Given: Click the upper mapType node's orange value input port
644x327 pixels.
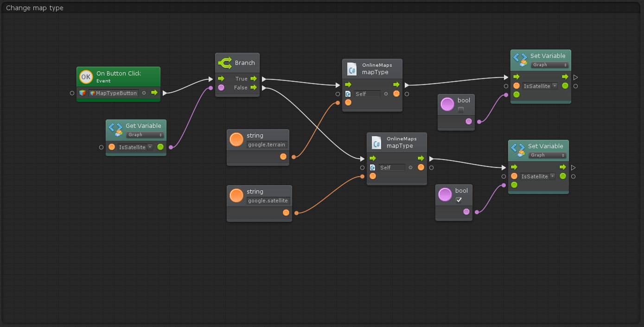Looking at the screenshot, I should (348, 102).
